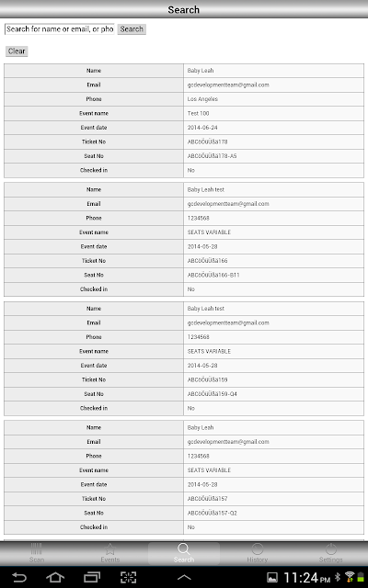Tap the Android back arrow

tap(18, 578)
